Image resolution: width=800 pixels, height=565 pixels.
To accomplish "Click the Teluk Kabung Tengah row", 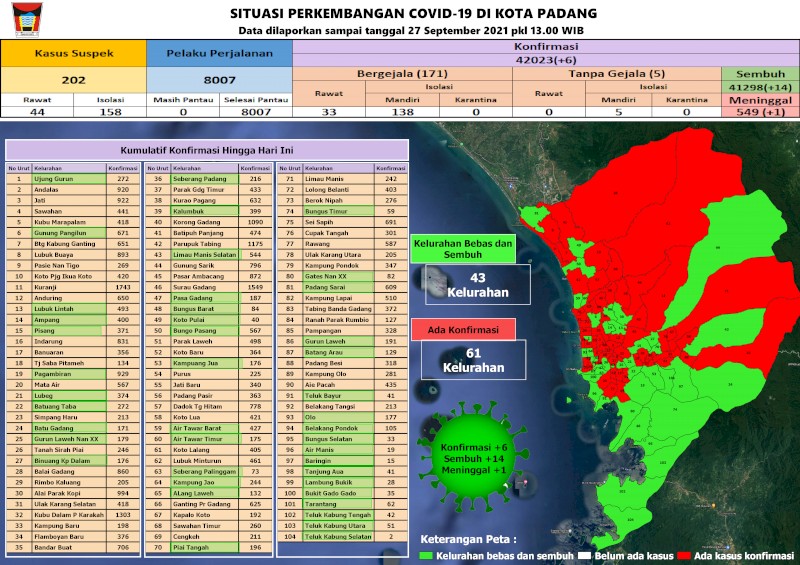I will pos(342,515).
